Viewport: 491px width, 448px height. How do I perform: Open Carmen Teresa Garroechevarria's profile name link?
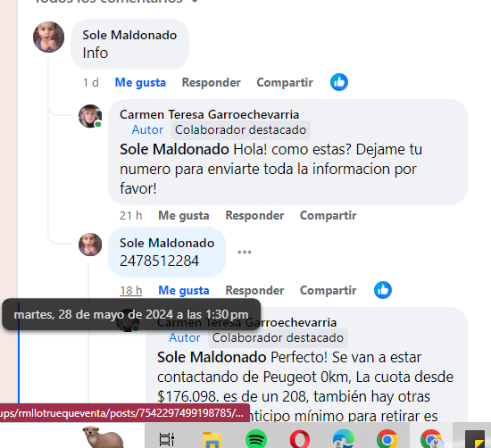210,114
